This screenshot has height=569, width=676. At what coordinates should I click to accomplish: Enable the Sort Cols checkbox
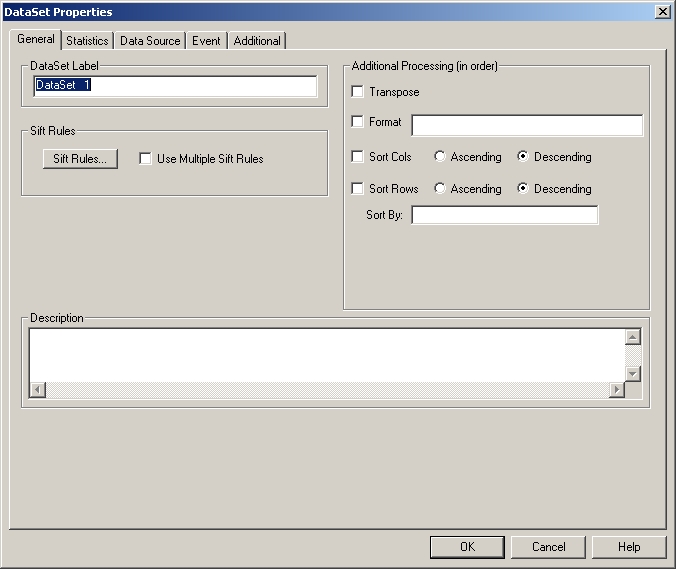(x=358, y=157)
